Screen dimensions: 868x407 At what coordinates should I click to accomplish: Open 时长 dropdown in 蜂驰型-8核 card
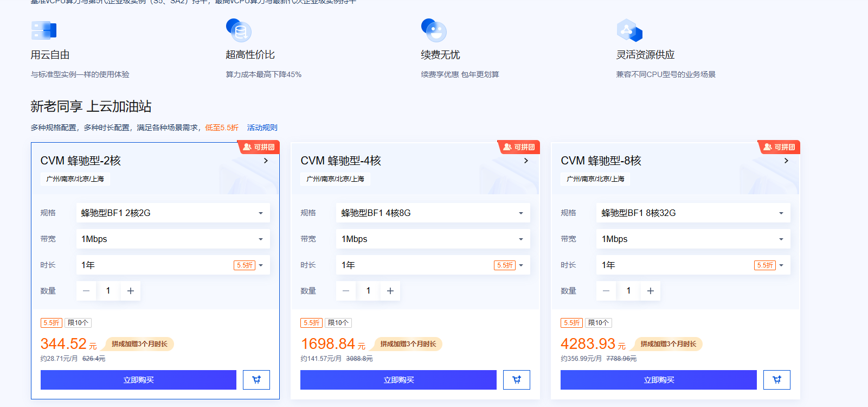tap(693, 265)
